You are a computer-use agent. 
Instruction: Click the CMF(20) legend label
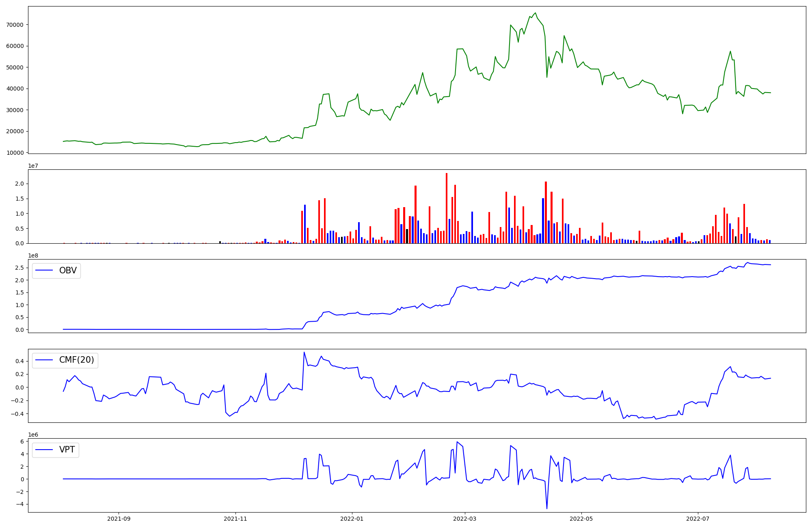pos(76,360)
